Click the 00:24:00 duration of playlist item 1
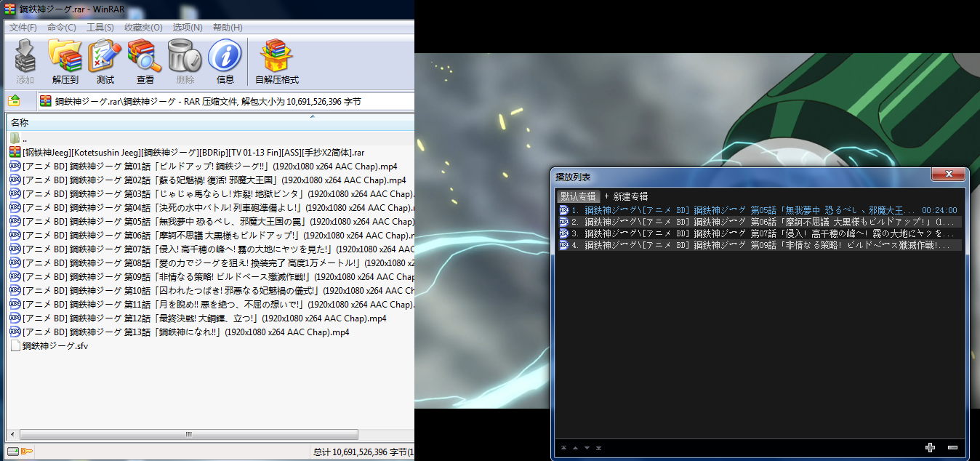This screenshot has width=980, height=461. pyautogui.click(x=939, y=210)
